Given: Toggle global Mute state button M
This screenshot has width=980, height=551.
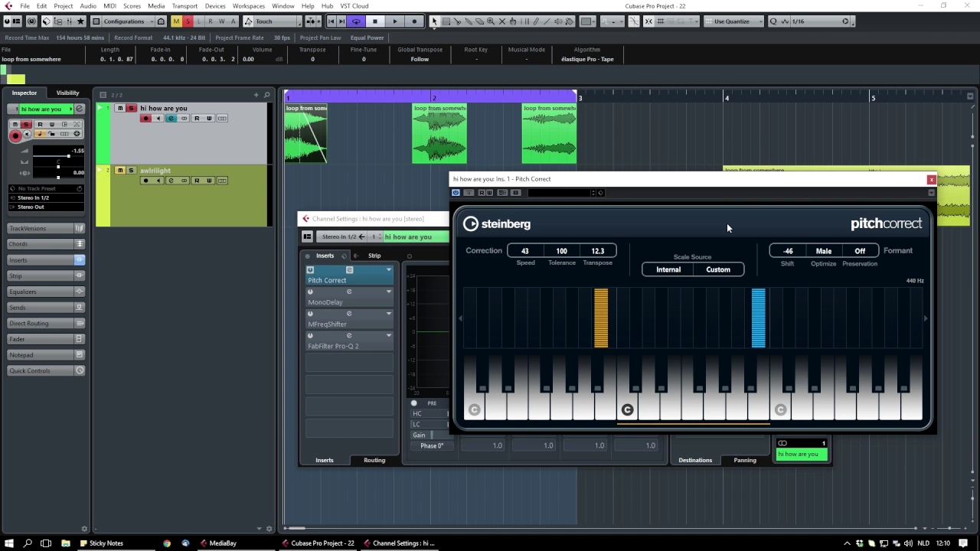Looking at the screenshot, I should point(176,21).
